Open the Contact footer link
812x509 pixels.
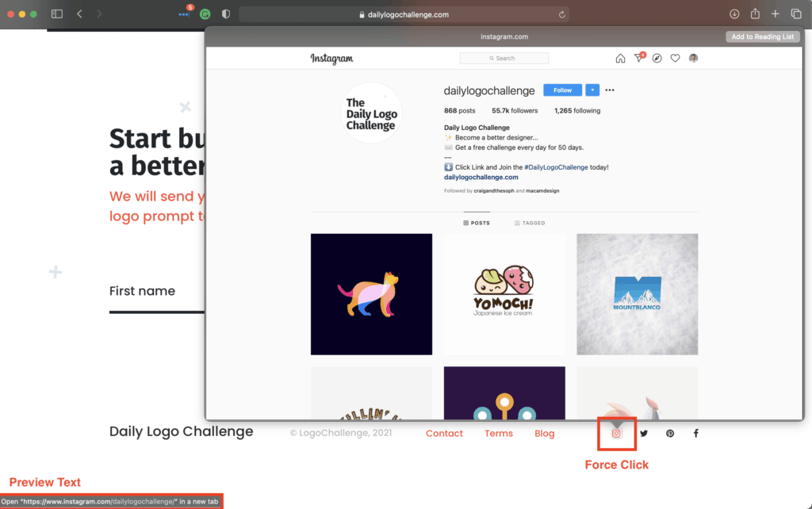444,434
